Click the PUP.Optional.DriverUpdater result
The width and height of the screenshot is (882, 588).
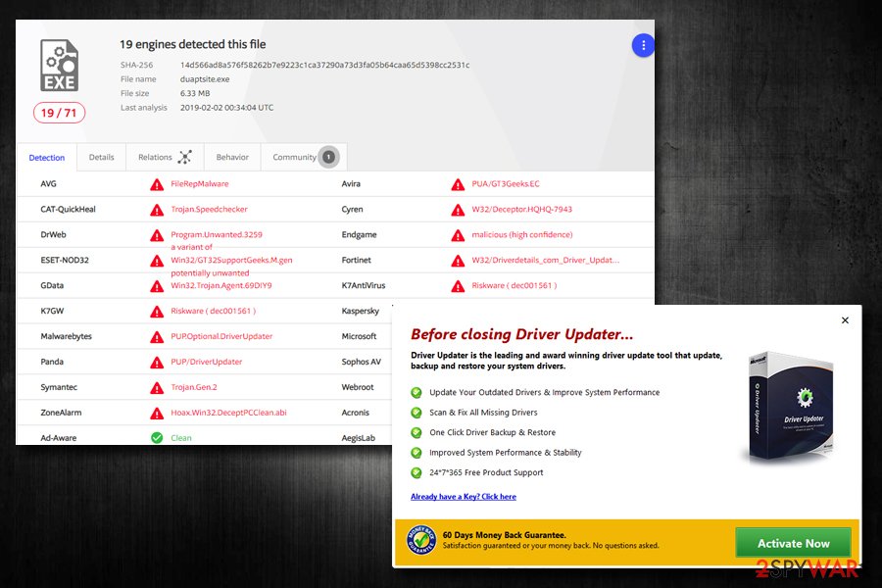(x=221, y=336)
